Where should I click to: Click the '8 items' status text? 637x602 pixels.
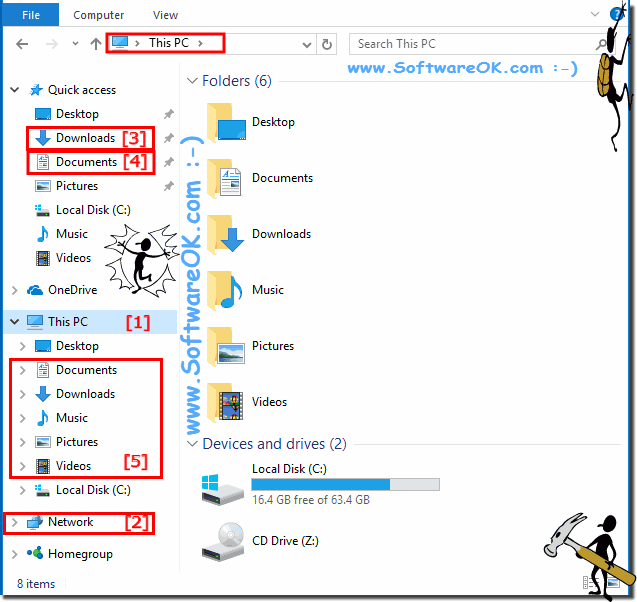coord(36,584)
